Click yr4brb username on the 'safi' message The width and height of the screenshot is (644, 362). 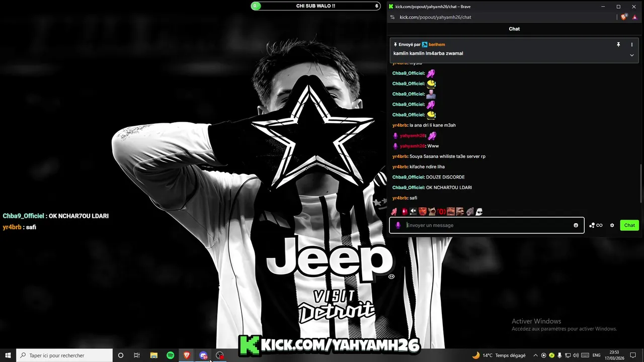(399, 198)
